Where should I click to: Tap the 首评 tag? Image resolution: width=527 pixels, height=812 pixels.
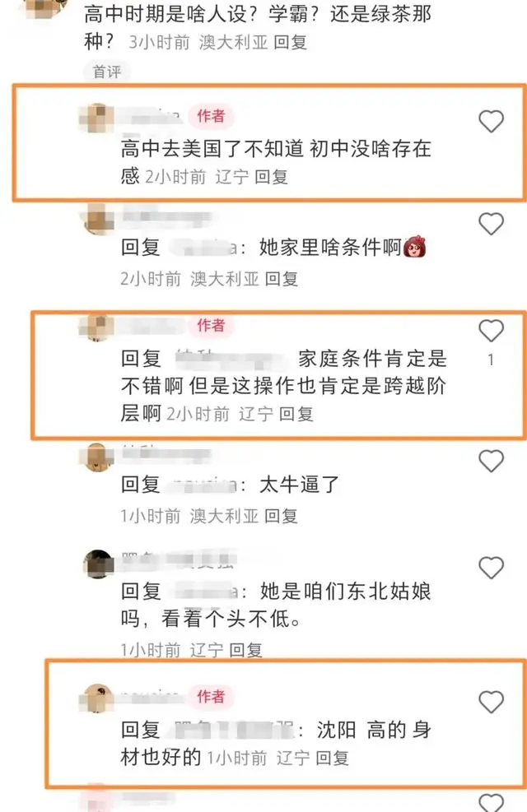click(107, 72)
